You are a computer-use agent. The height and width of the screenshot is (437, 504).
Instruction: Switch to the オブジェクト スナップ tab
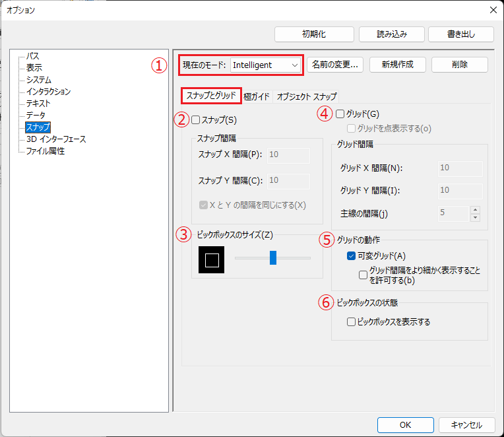click(307, 96)
